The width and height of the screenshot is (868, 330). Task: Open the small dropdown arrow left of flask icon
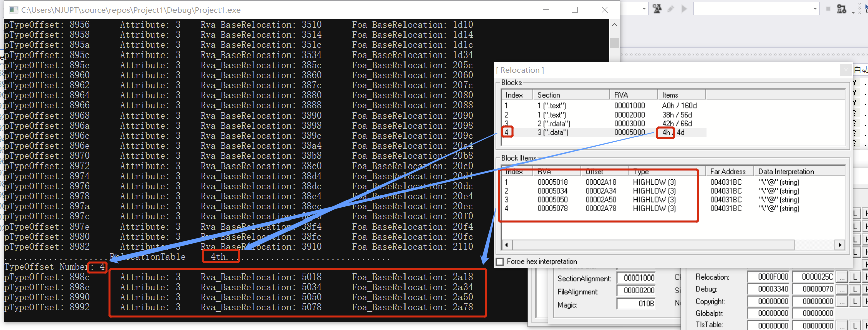pos(644,9)
